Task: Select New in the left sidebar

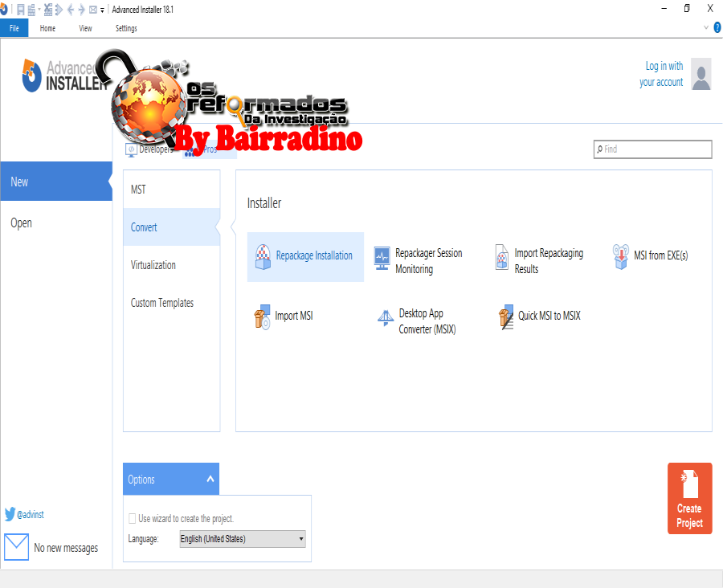Action: coord(55,182)
